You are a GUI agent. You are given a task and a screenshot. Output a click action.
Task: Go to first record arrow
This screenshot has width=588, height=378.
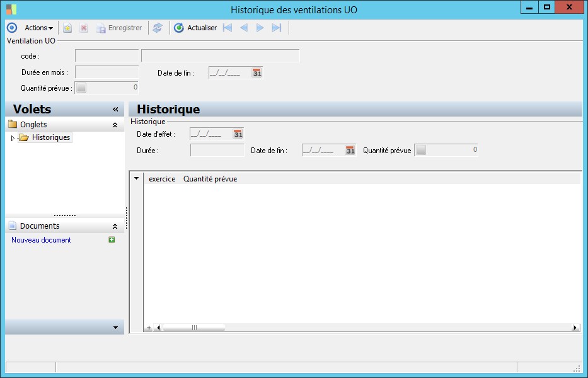click(228, 28)
